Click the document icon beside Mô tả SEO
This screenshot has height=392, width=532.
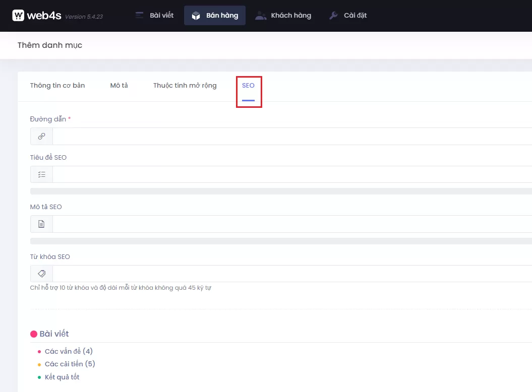tap(41, 224)
